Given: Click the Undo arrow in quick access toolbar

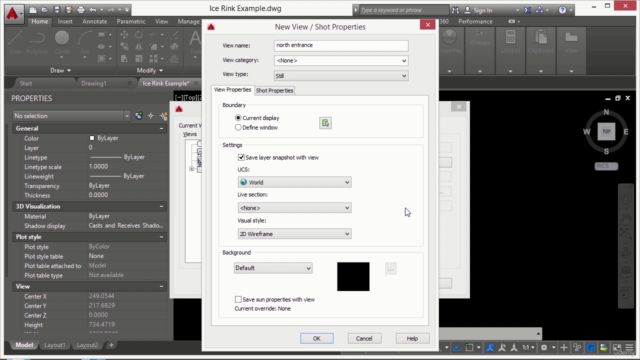Looking at the screenshot, I should coord(93,10).
